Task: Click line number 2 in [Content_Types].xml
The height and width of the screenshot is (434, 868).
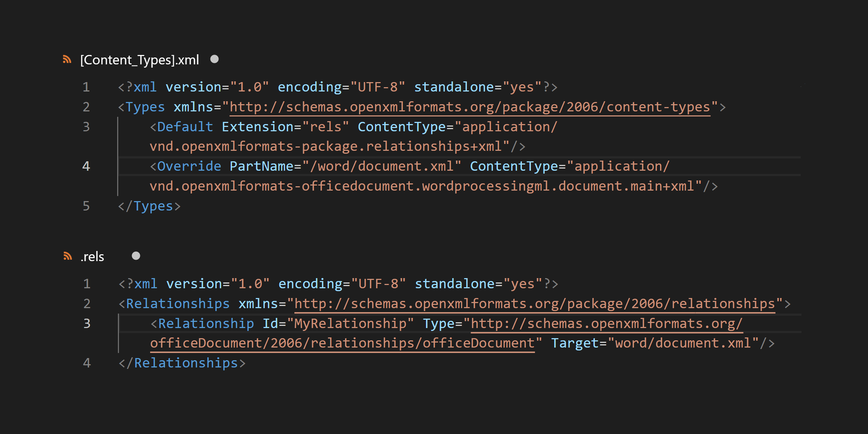Action: point(86,107)
